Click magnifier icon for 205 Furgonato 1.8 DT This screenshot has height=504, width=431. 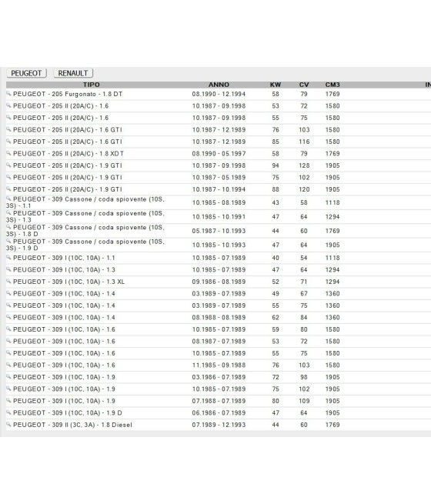click(8, 94)
